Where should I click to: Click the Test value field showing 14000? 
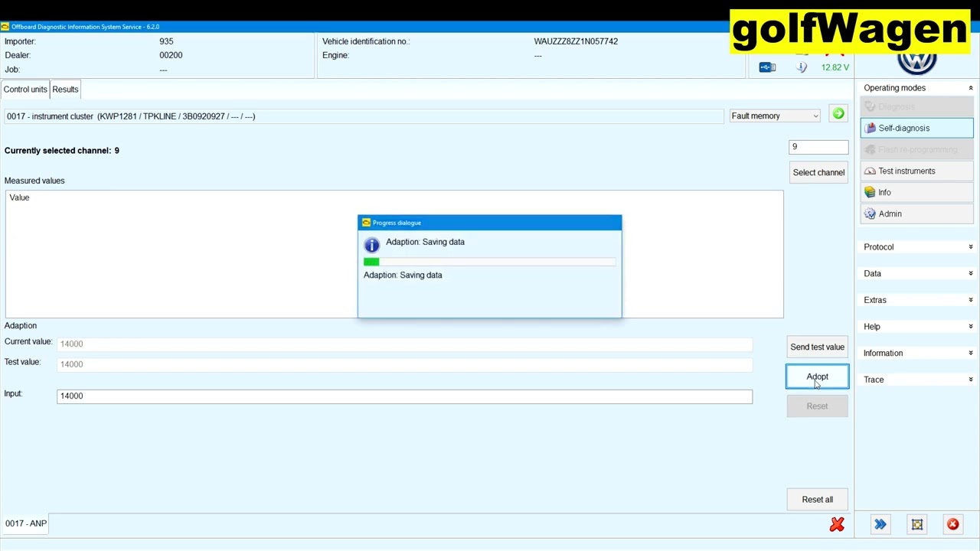(404, 364)
